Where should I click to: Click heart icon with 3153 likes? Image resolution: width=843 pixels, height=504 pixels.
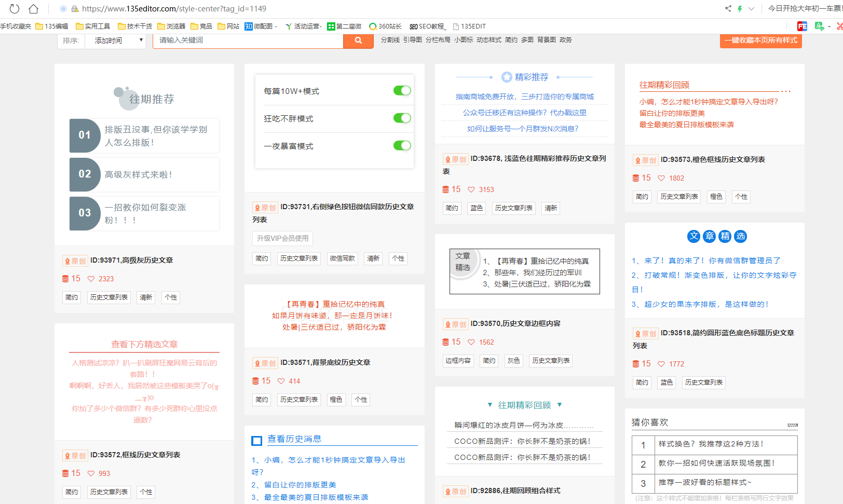[x=471, y=189]
